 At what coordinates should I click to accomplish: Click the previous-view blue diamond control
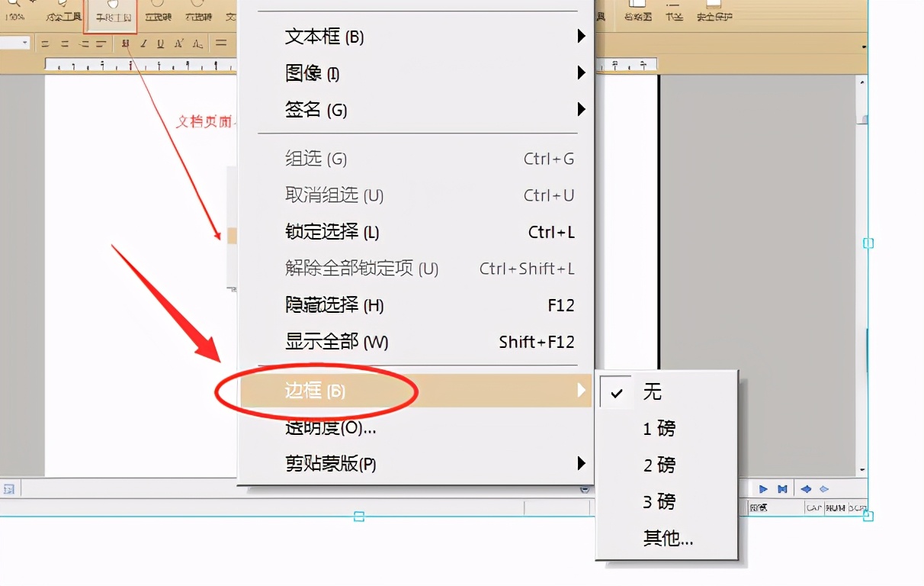point(806,488)
